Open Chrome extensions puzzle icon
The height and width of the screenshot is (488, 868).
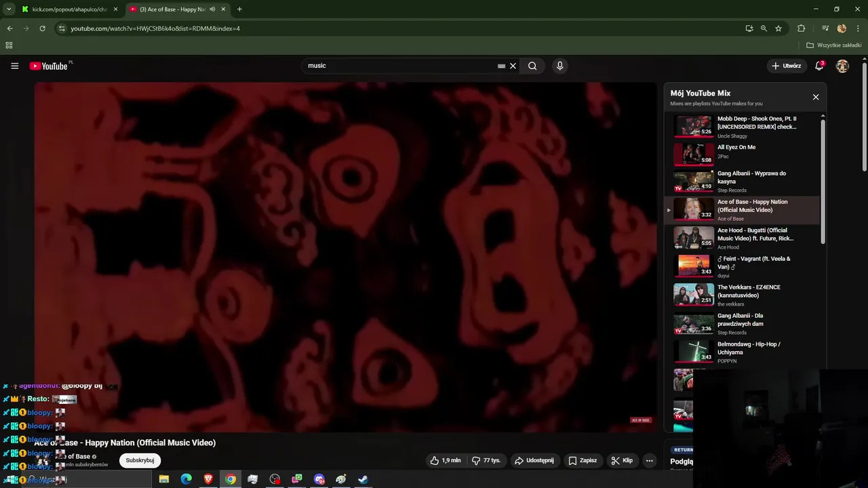(801, 28)
